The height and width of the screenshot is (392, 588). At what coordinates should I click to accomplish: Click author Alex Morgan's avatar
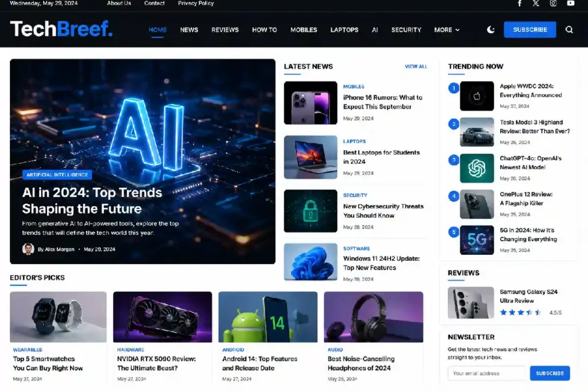tap(28, 249)
